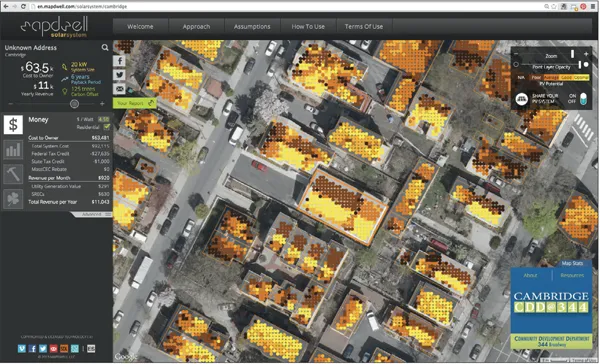The image size is (600, 364).
Task: Click the white badge icon in sidebar footer
Action: click(91, 348)
